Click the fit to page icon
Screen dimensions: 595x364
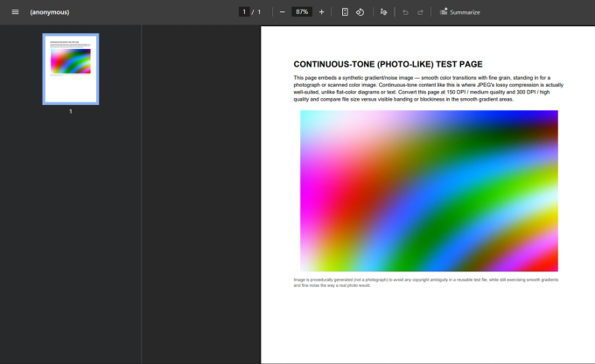(x=345, y=12)
